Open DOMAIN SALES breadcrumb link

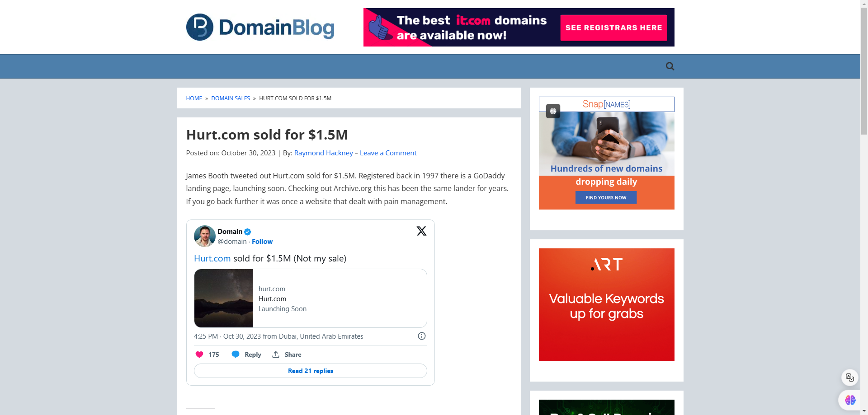click(x=231, y=98)
